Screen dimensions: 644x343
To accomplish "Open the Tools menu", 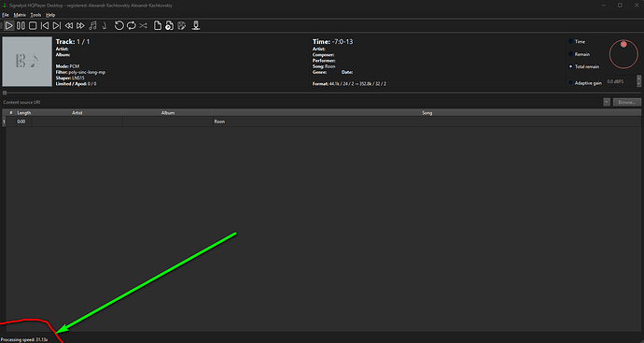I will 35,15.
